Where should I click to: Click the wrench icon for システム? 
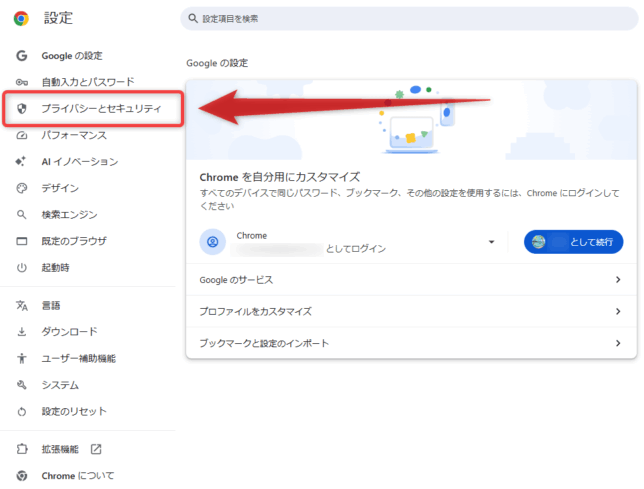pyautogui.click(x=22, y=385)
